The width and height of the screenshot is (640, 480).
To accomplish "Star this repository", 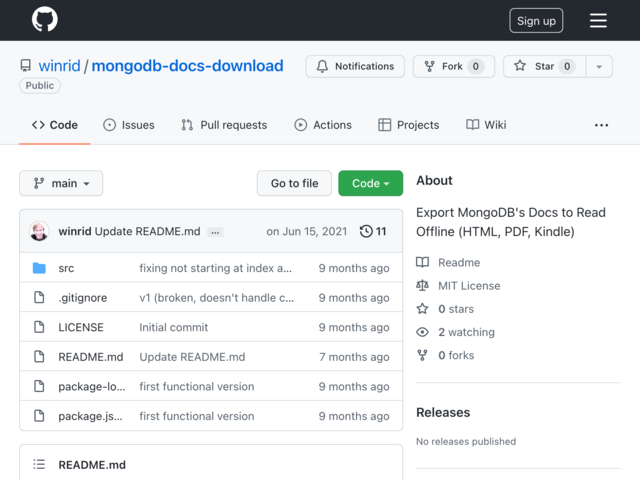I will pyautogui.click(x=544, y=67).
